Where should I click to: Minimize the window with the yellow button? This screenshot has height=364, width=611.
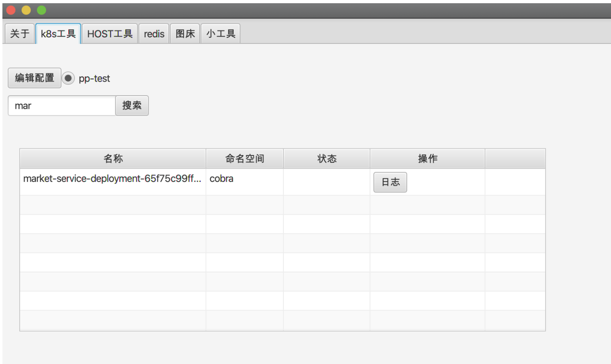pyautogui.click(x=26, y=10)
